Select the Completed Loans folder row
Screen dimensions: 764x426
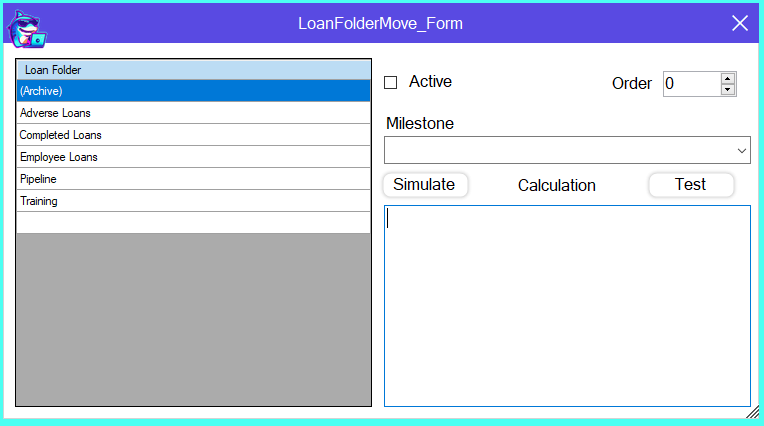pos(194,135)
